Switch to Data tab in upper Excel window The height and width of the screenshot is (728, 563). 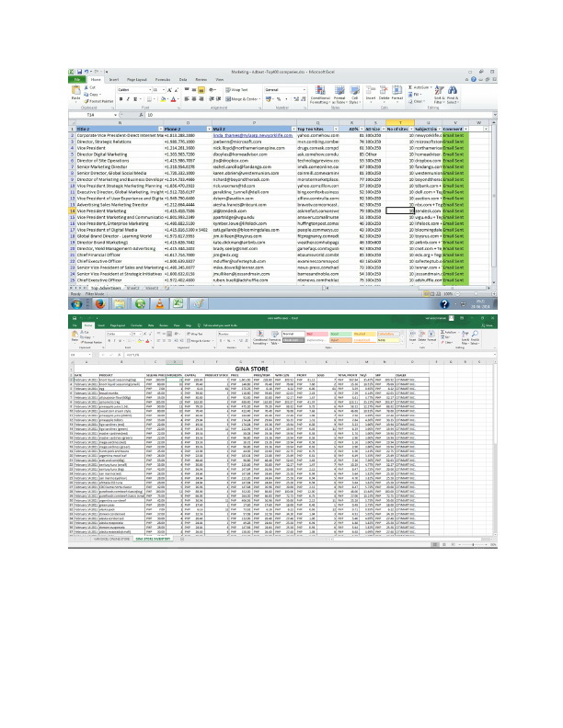183,80
